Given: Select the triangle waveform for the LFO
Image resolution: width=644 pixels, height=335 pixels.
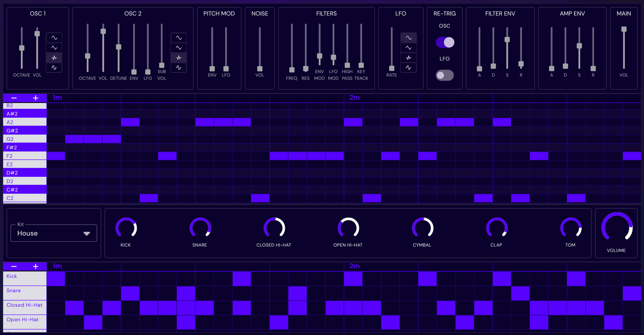Looking at the screenshot, I should point(409,48).
